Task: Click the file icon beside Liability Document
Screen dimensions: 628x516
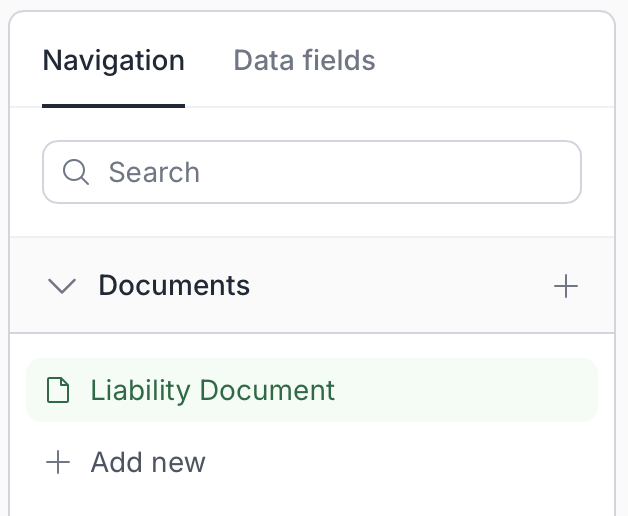Action: (58, 390)
